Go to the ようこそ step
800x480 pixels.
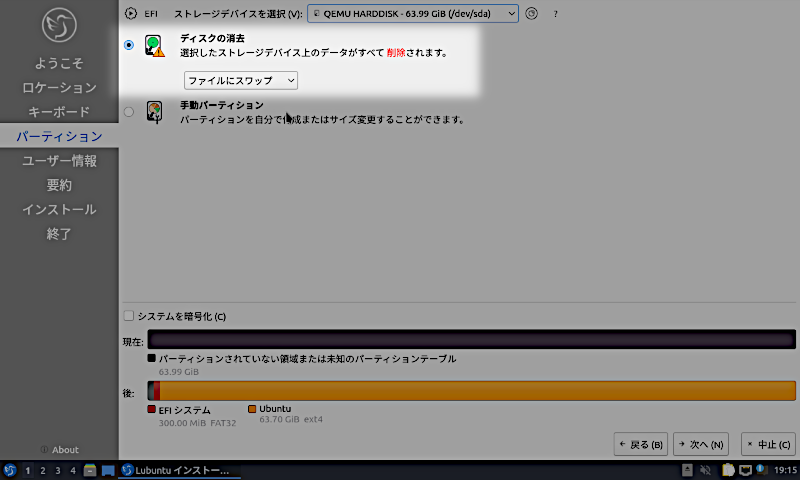pos(59,63)
